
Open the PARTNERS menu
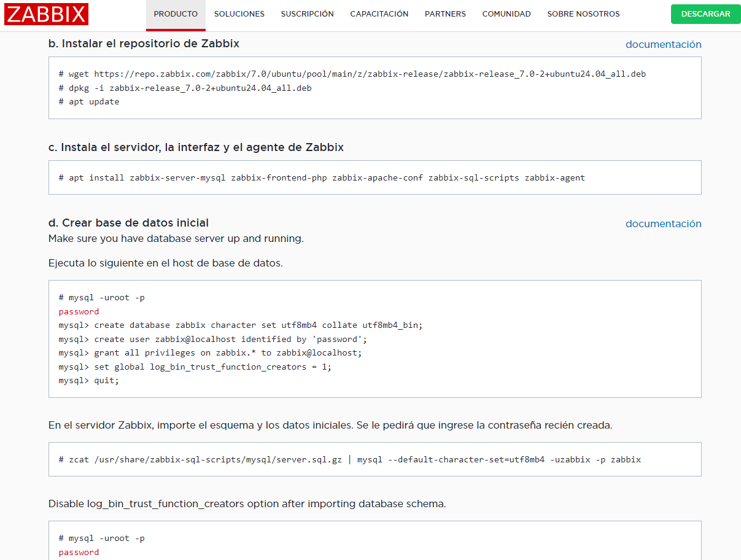click(x=445, y=14)
